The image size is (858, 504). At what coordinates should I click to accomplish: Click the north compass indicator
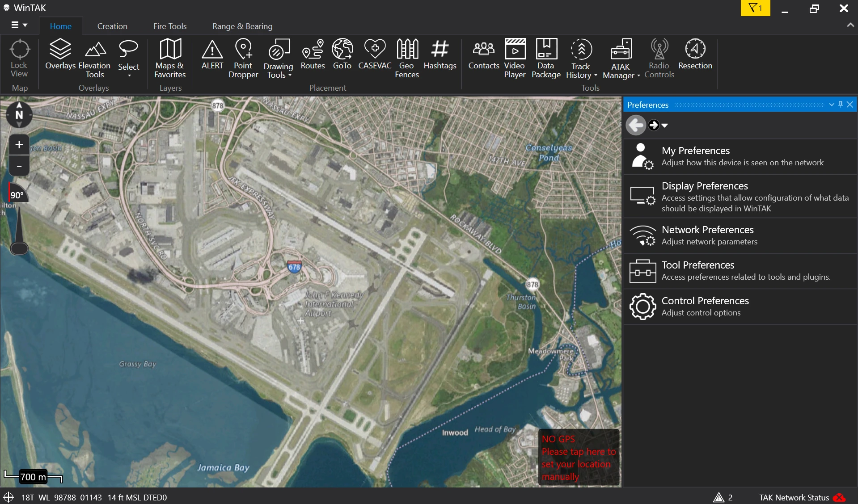pos(19,115)
